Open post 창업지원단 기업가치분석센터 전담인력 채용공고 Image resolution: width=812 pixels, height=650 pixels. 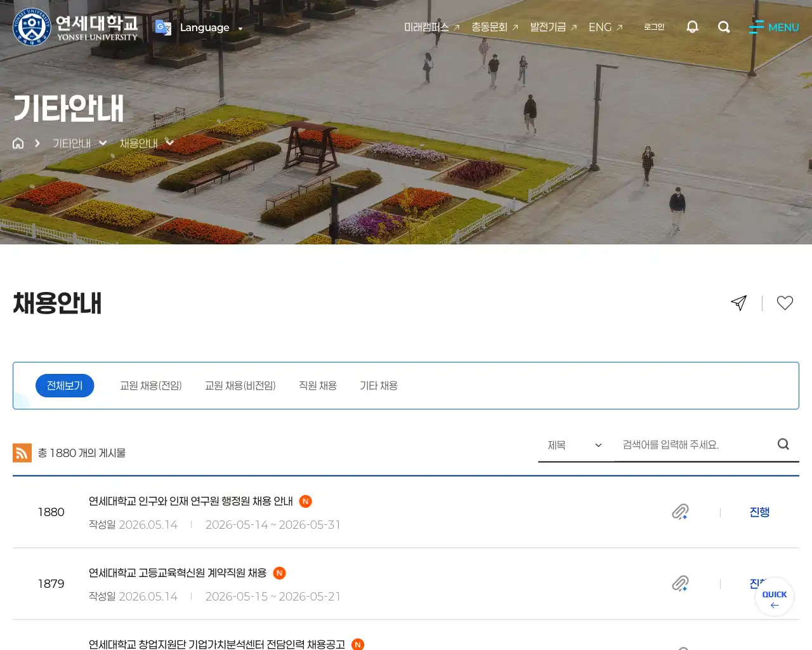217,644
